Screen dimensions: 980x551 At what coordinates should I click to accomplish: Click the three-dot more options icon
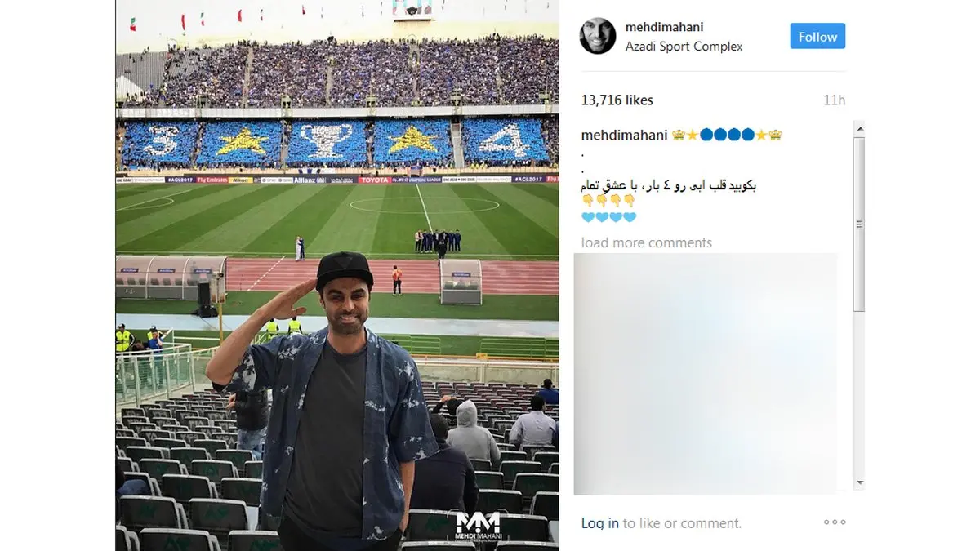point(834,522)
